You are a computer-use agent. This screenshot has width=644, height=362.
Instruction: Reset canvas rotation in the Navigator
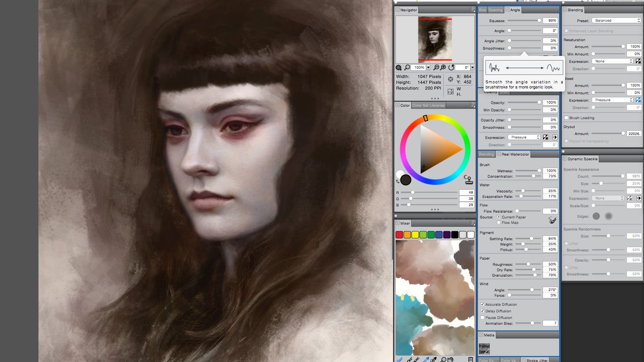coord(451,68)
